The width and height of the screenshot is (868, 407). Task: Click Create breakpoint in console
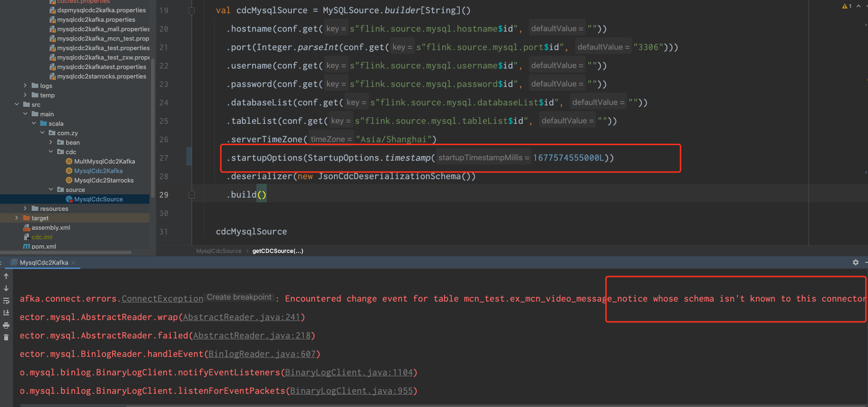point(239,297)
